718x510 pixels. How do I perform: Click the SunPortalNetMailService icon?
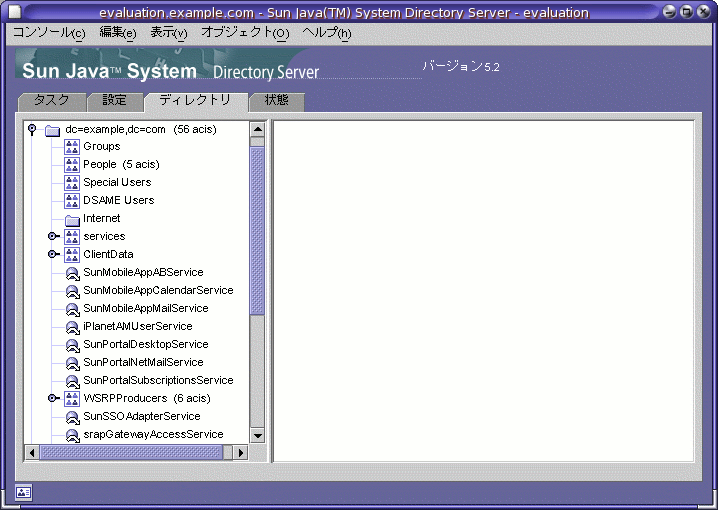tap(72, 363)
